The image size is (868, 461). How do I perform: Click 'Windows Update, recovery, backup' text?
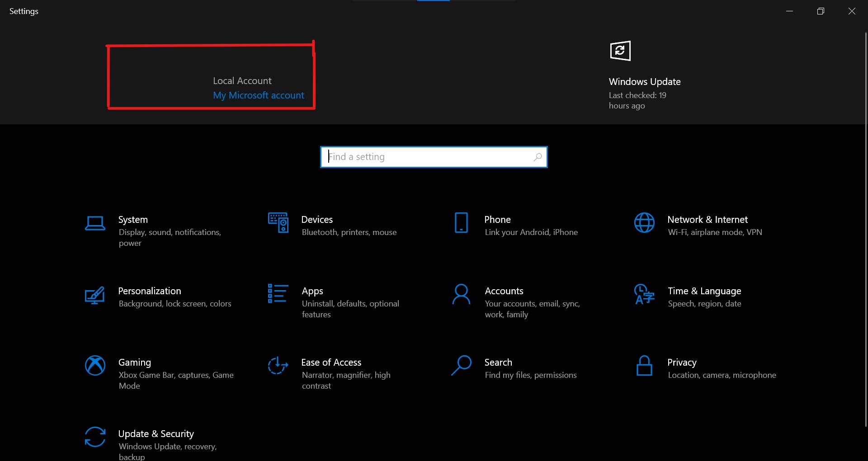click(168, 452)
